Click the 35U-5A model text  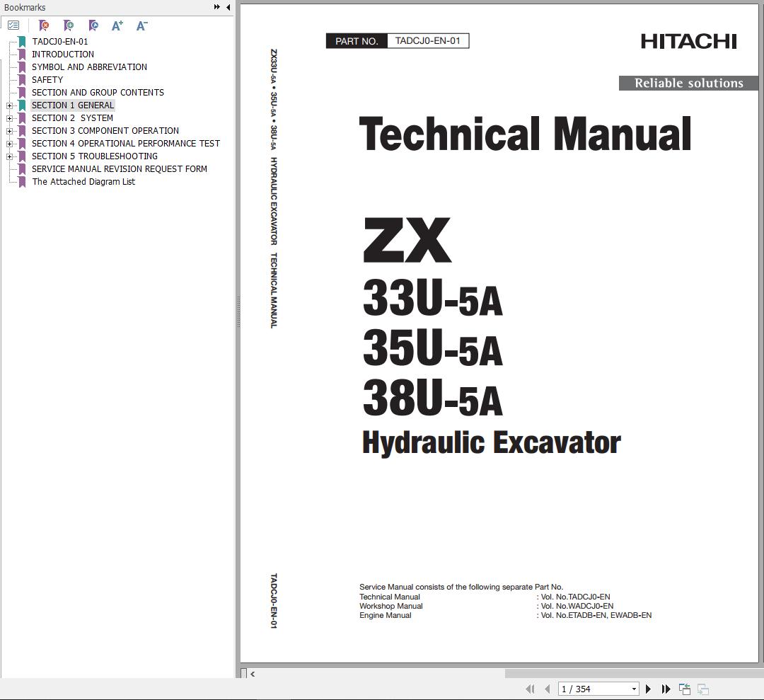click(x=433, y=348)
